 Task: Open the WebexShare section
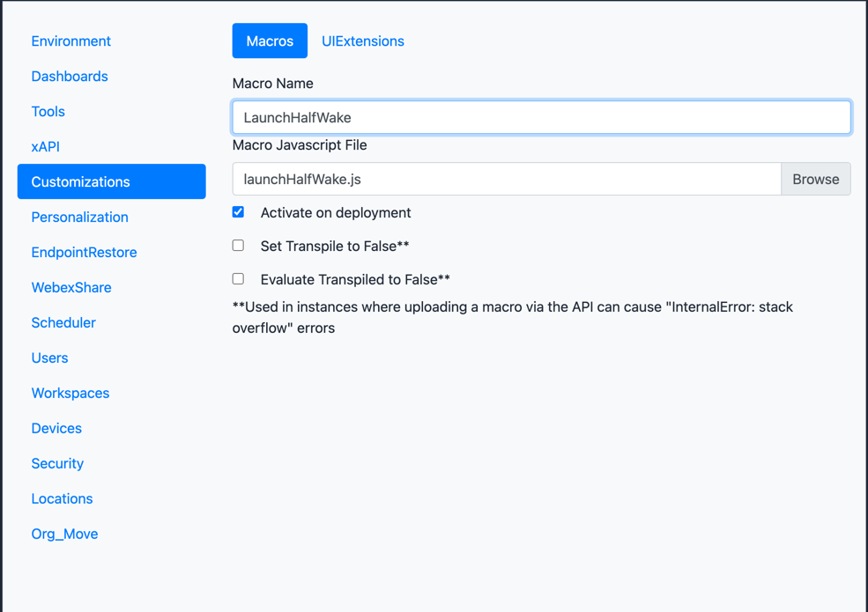pos(71,288)
